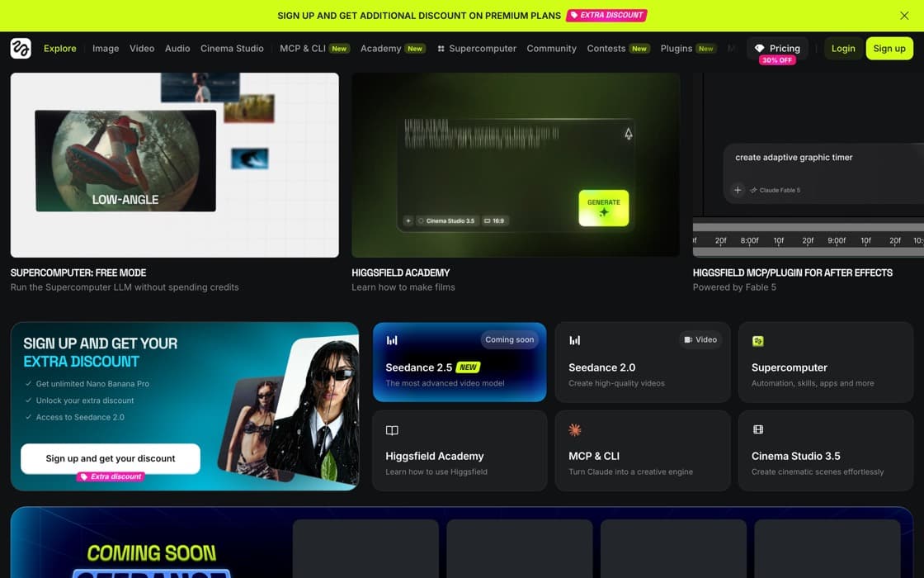Open 'Higgsfield Academy' title under banner

click(x=401, y=272)
